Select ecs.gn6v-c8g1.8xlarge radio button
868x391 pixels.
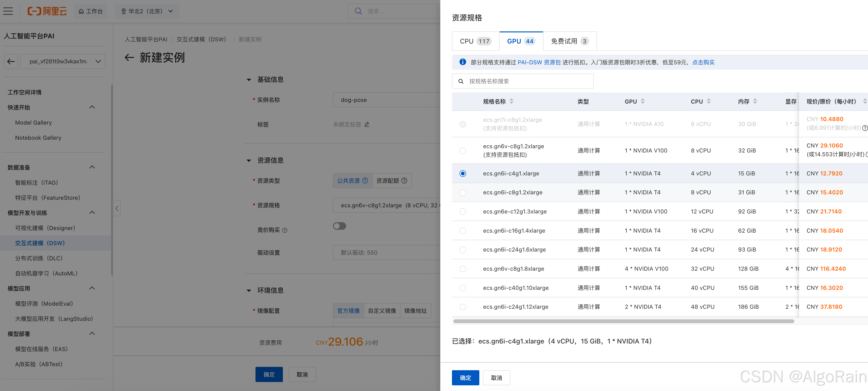463,269
